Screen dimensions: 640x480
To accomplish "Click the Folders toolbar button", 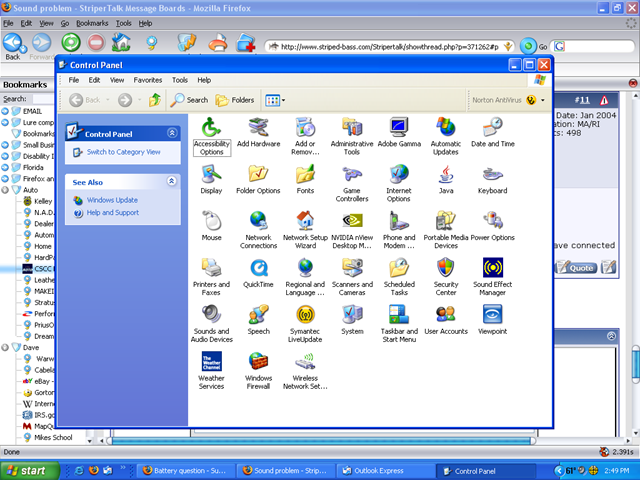I will point(235,100).
